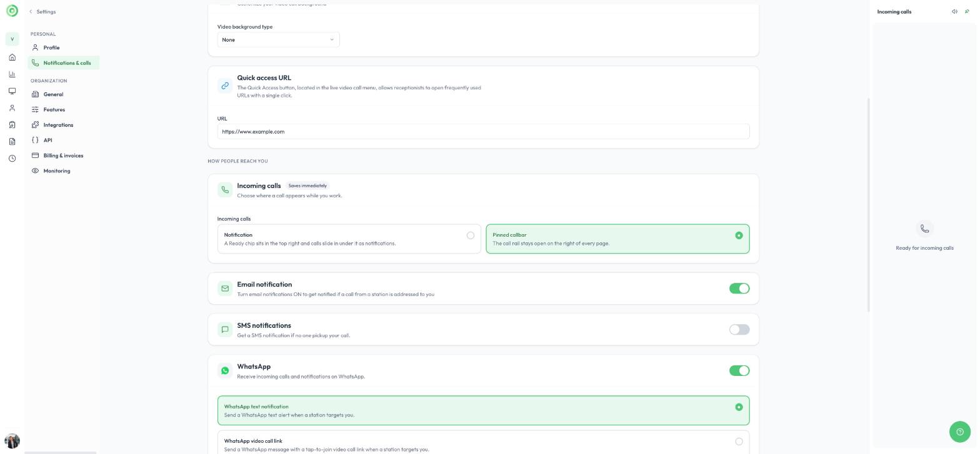Click the Saves immediately badge
This screenshot has height=454, width=980.
point(307,185)
